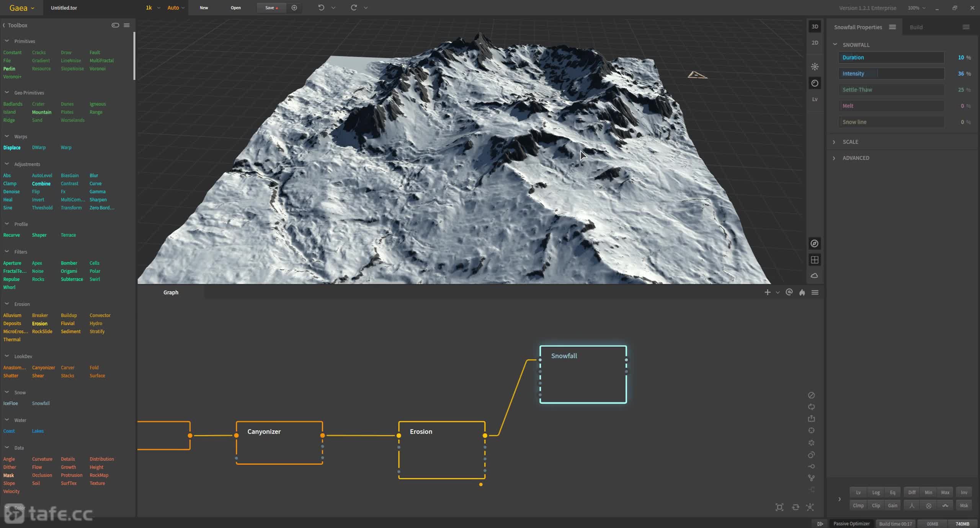Image resolution: width=980 pixels, height=528 pixels.
Task: Select the Perlin primitive in toolbox
Action: coord(9,69)
